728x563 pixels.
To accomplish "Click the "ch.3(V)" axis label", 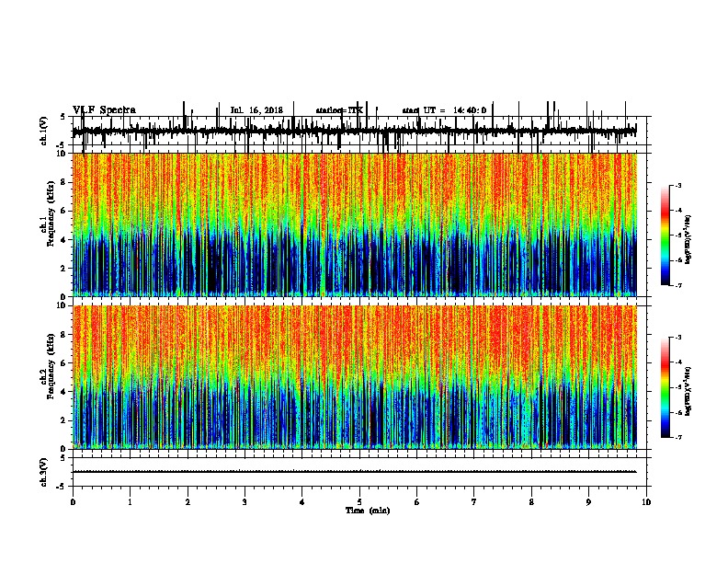I will pos(44,472).
